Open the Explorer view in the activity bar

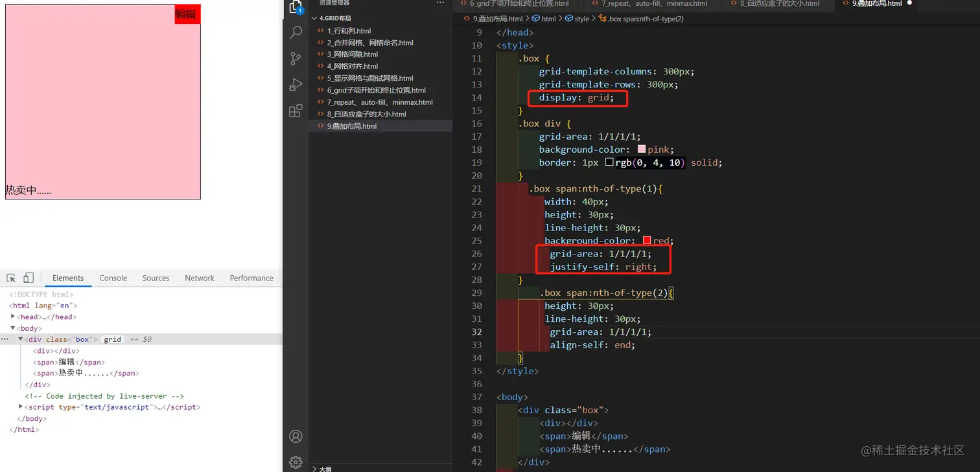pyautogui.click(x=296, y=7)
